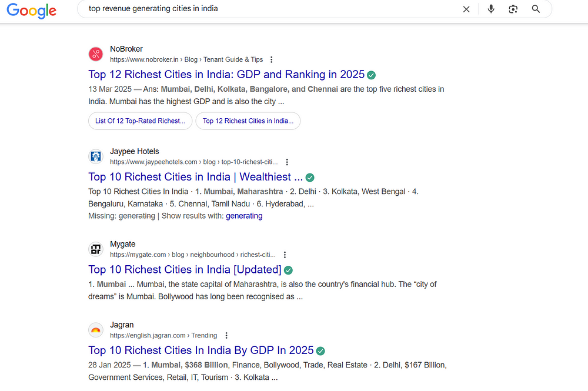
Task: Open Top 12 Richest Cities in India link
Action: [x=226, y=74]
